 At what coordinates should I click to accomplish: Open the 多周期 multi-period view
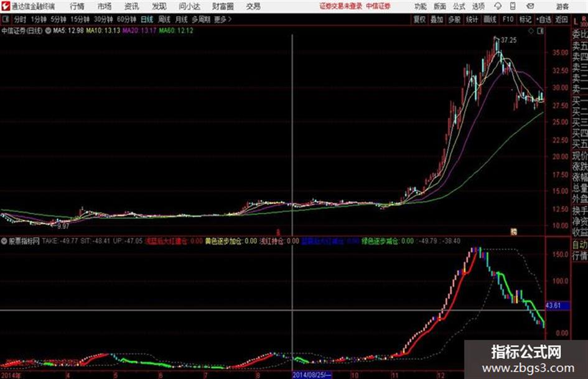(x=201, y=19)
